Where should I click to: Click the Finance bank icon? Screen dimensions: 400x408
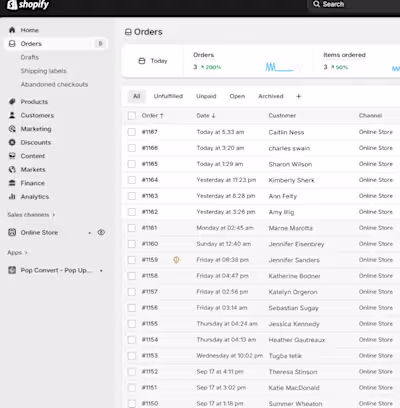12,183
